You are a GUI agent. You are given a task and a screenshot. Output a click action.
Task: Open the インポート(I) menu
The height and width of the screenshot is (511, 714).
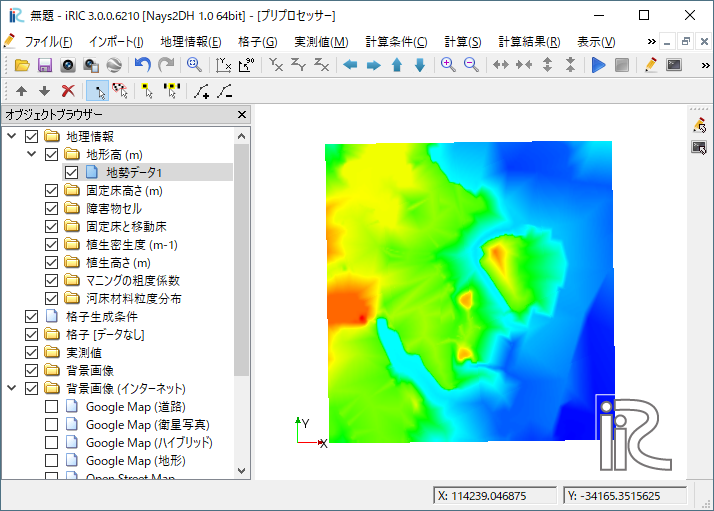tap(116, 42)
